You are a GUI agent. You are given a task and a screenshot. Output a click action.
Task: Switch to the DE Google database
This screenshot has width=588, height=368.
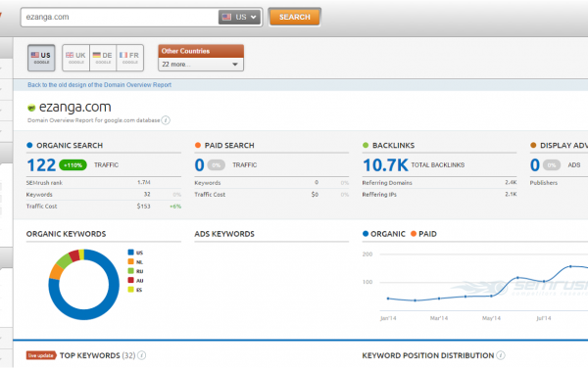coord(103,58)
